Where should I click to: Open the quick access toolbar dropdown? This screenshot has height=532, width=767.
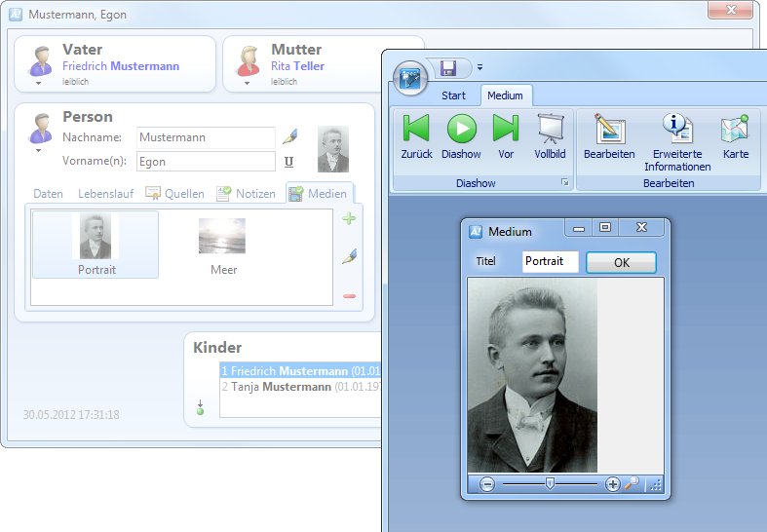click(x=479, y=68)
